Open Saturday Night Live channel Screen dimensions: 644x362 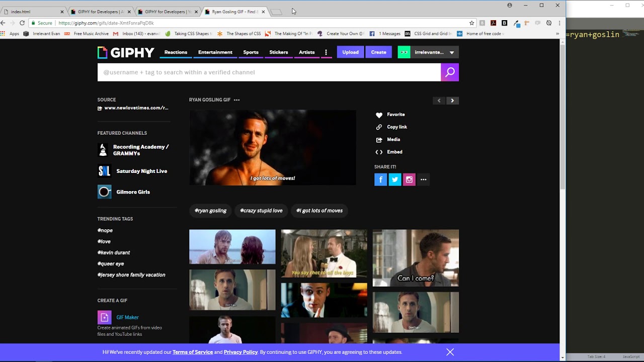click(132, 171)
